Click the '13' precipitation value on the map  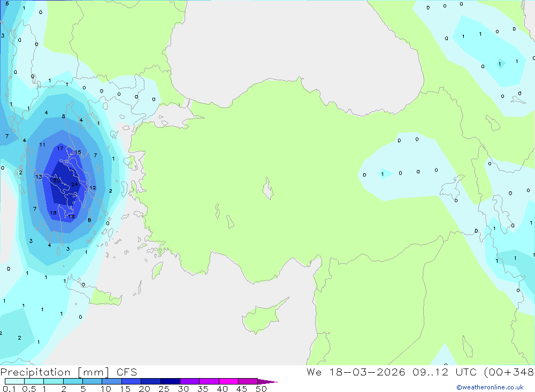39,176
